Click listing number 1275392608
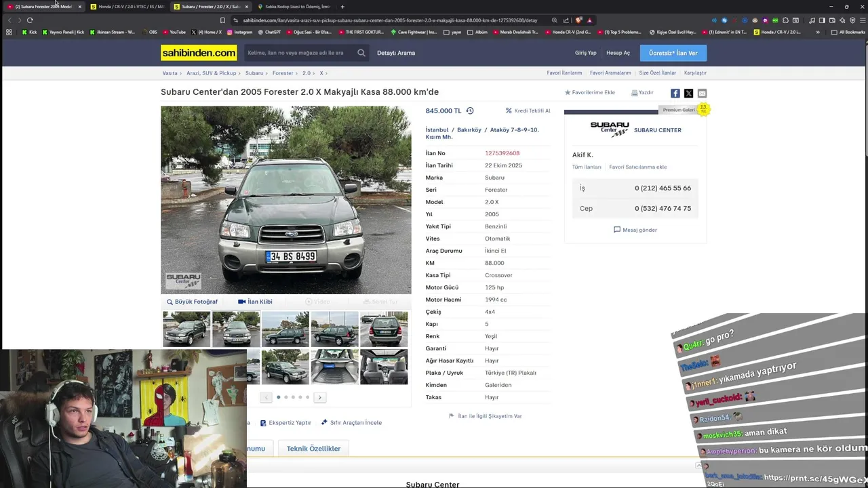The width and height of the screenshot is (868, 488). [502, 153]
